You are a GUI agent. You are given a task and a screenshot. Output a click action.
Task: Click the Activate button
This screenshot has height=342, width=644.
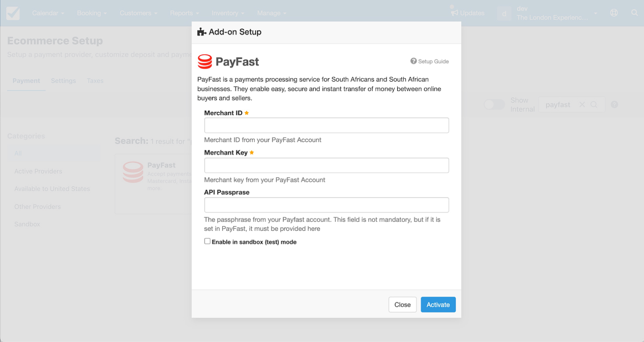[438, 305]
